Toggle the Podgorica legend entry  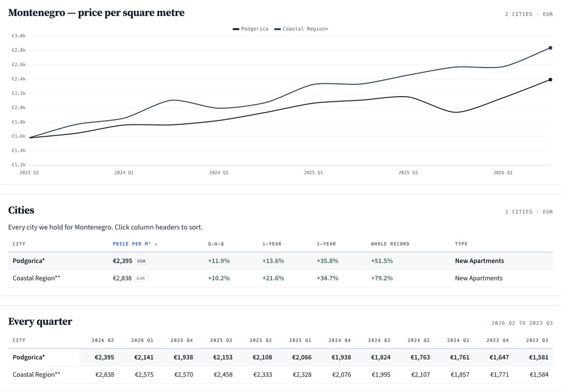[251, 29]
